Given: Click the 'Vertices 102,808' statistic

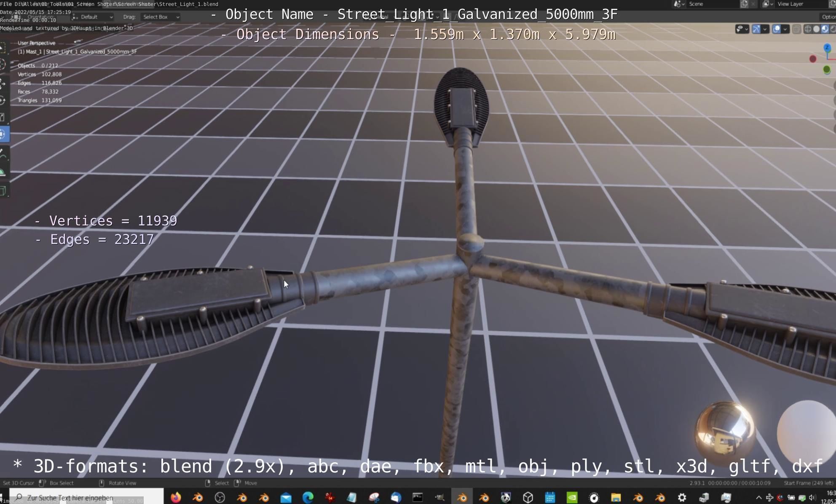Looking at the screenshot, I should tap(40, 74).
